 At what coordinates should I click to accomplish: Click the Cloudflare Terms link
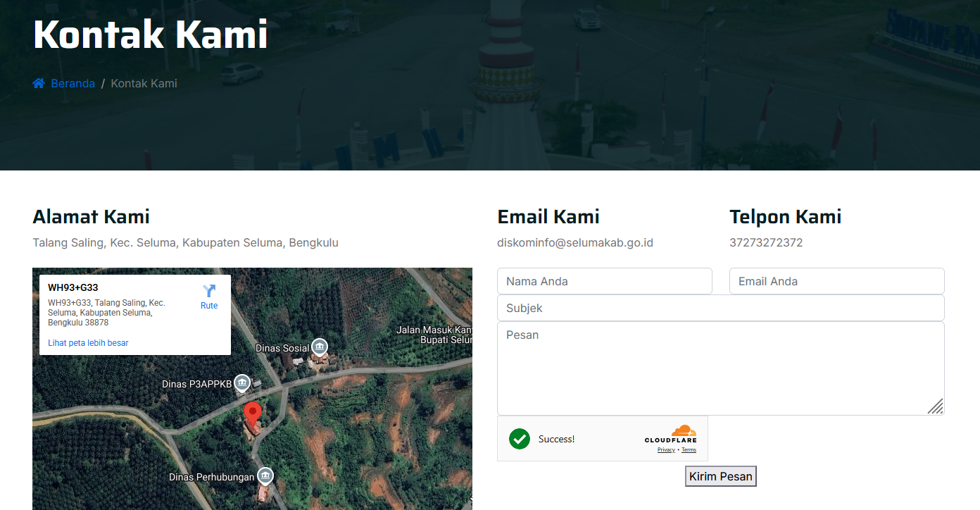689,450
